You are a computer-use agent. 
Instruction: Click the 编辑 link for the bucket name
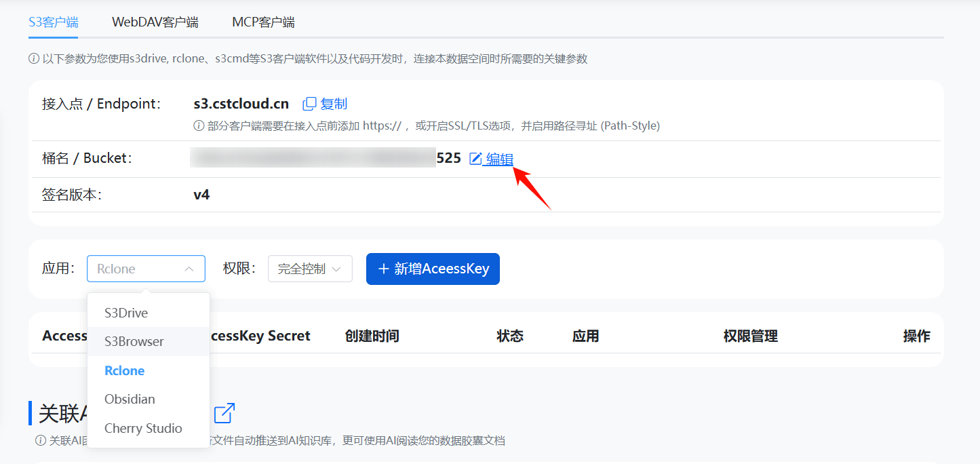499,159
